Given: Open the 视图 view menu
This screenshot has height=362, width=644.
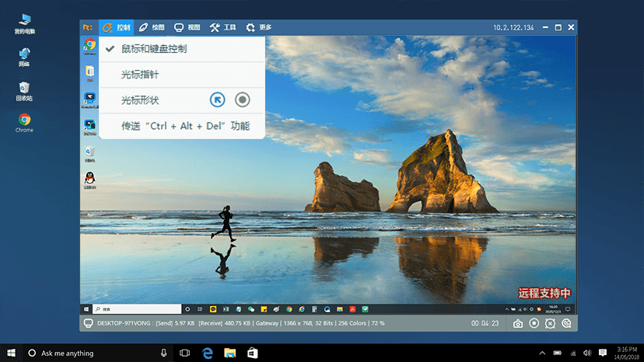Looking at the screenshot, I should click(187, 27).
